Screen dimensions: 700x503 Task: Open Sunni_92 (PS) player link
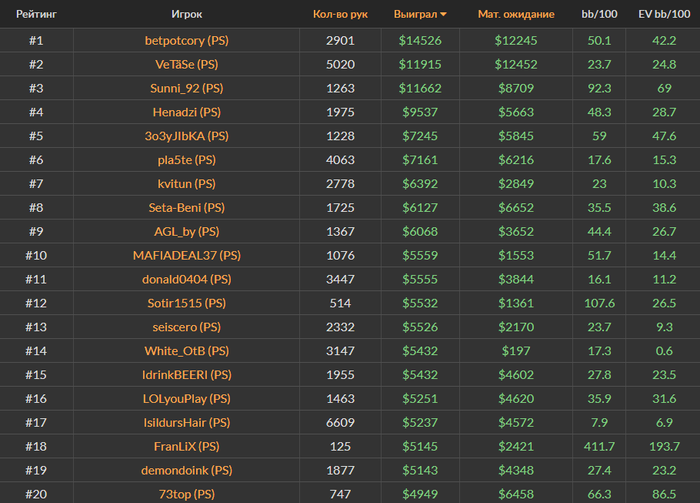click(187, 88)
